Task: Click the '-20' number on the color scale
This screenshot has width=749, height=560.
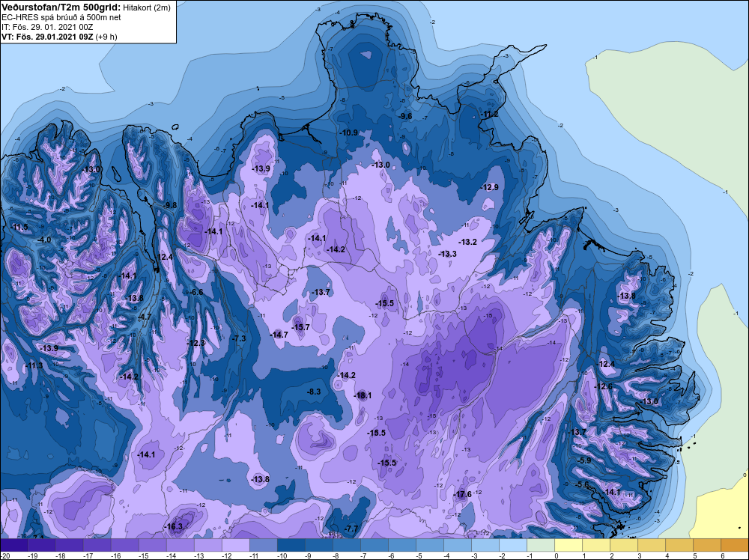Action: point(4,556)
